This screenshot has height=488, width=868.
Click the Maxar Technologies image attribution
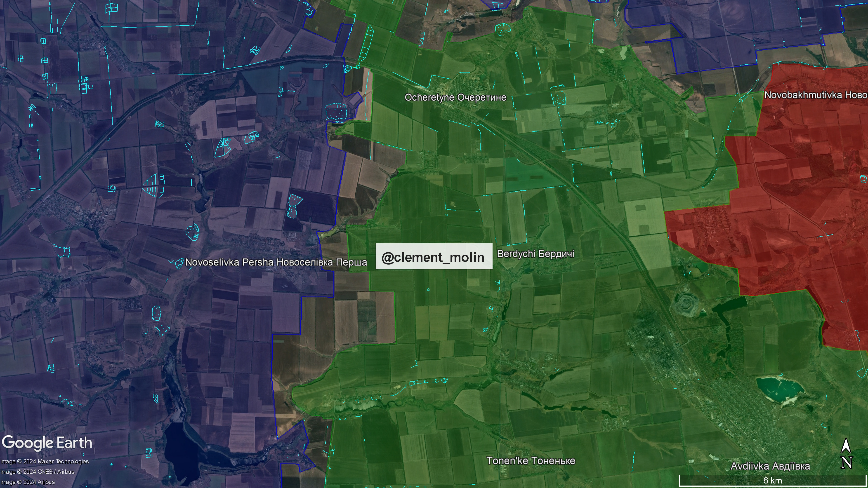click(45, 461)
